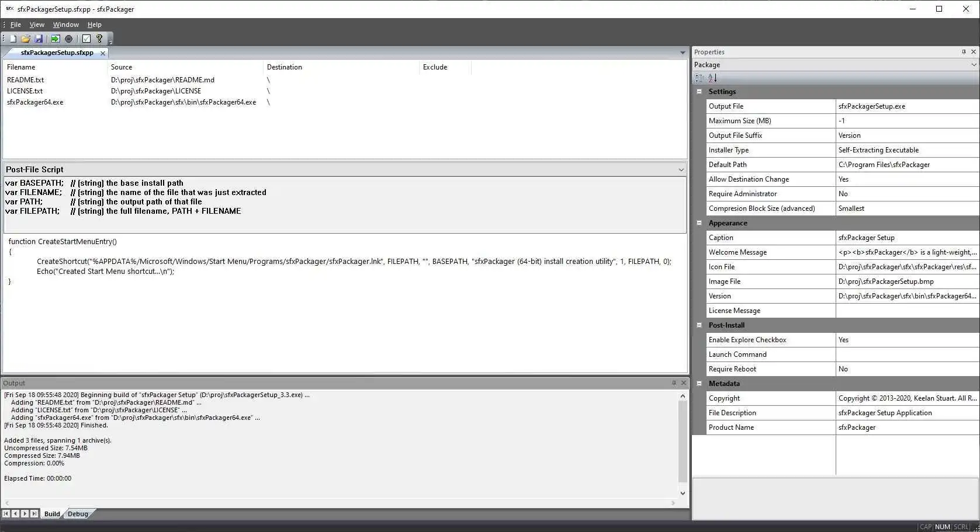Edit the Maximum Size (MB) value
The image size is (980, 532).
[x=908, y=121]
